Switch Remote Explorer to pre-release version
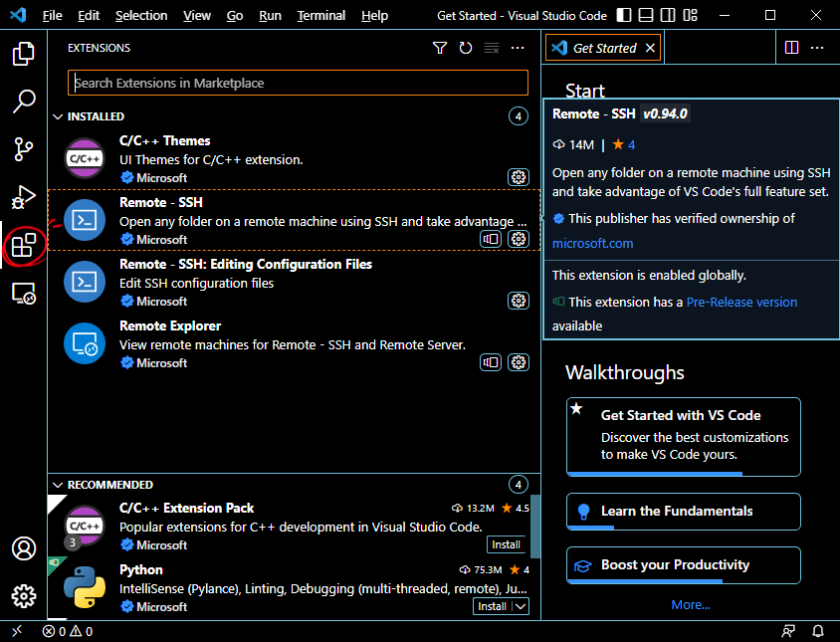The width and height of the screenshot is (840, 642). coord(491,362)
